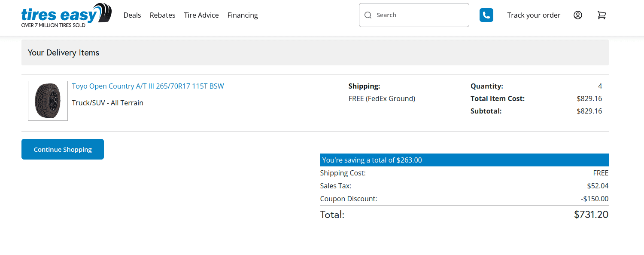Image resolution: width=644 pixels, height=255 pixels.
Task: Click Track your order link
Action: (534, 15)
